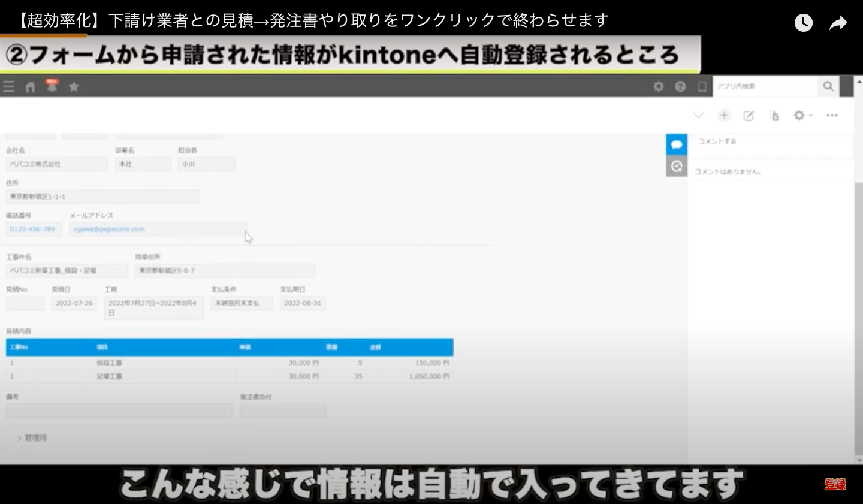863x504 pixels.
Task: Open the record comments bubble icon
Action: (x=677, y=144)
